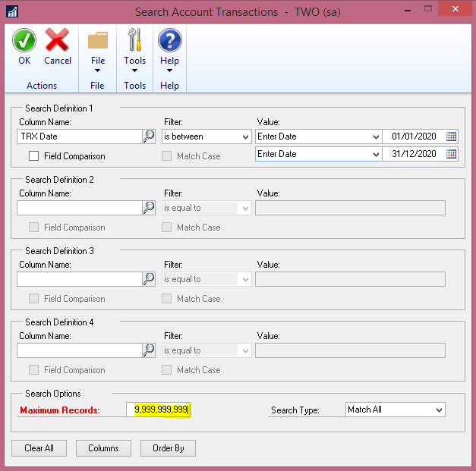
Task: Click the red Cancel X icon
Action: click(x=57, y=39)
